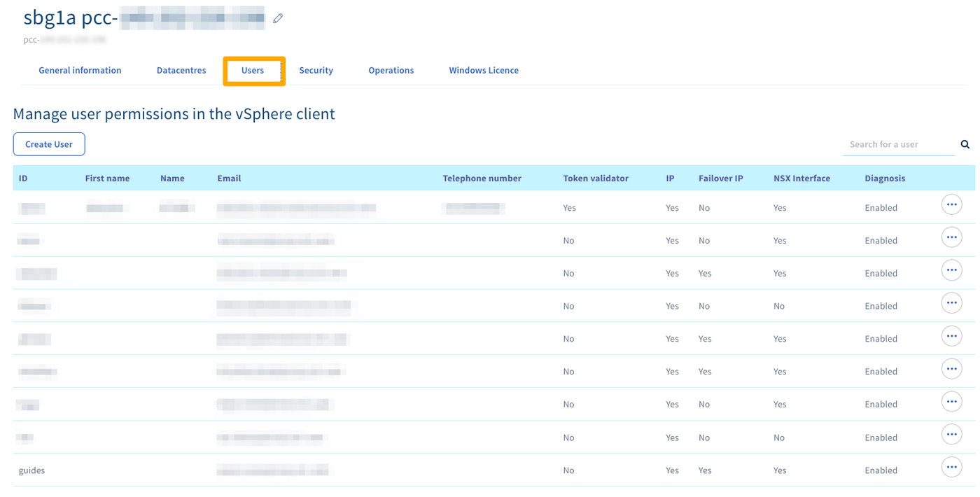Viewport: 980px width, 497px height.
Task: Open the three-dot menu in third user row
Action: 951,270
